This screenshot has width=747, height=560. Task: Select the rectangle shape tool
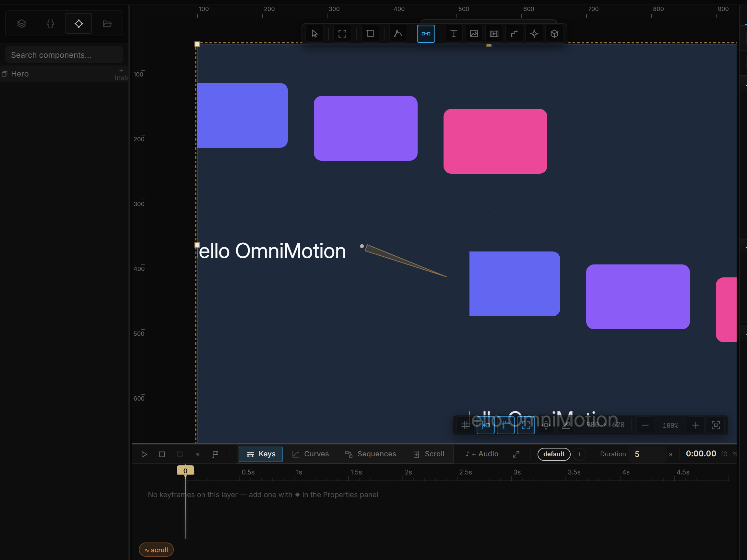pyautogui.click(x=370, y=34)
